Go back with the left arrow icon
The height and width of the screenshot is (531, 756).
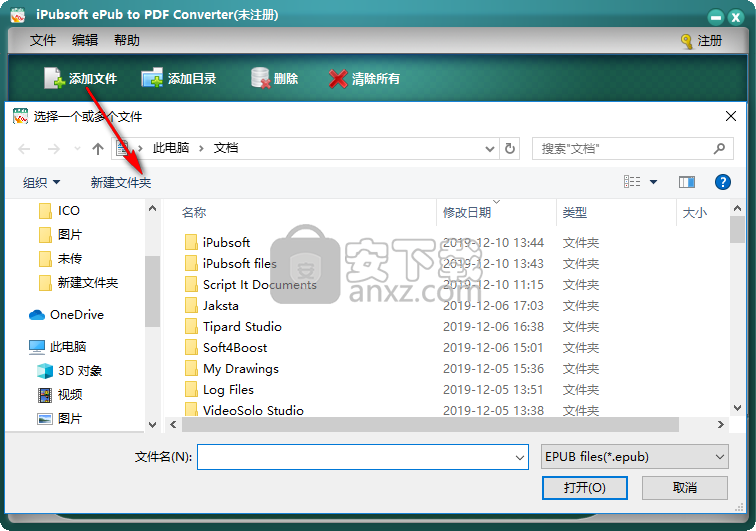24,149
